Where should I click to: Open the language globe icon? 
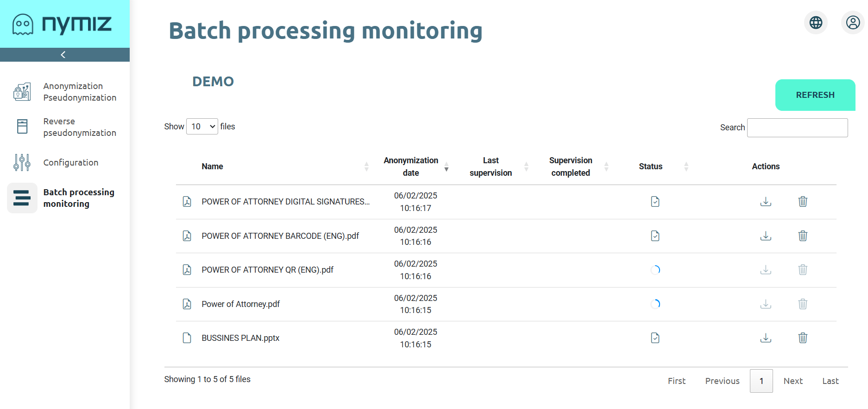[x=816, y=22]
